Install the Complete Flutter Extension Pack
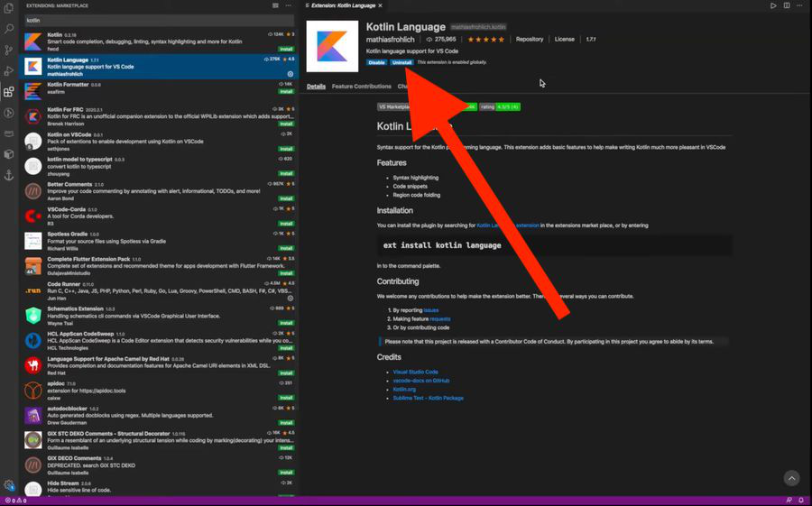 (x=286, y=273)
